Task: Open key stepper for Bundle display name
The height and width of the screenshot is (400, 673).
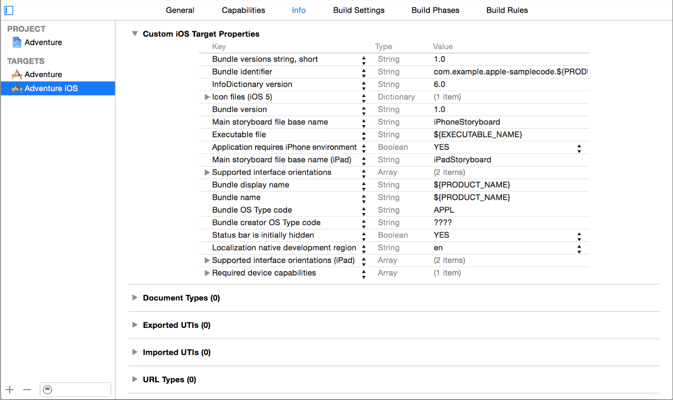Action: coord(364,186)
